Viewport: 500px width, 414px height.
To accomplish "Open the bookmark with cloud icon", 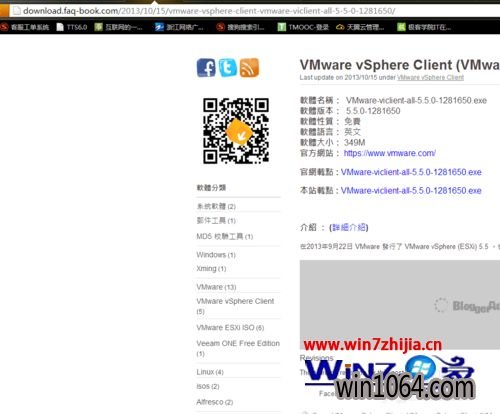I will pyautogui.click(x=360, y=27).
